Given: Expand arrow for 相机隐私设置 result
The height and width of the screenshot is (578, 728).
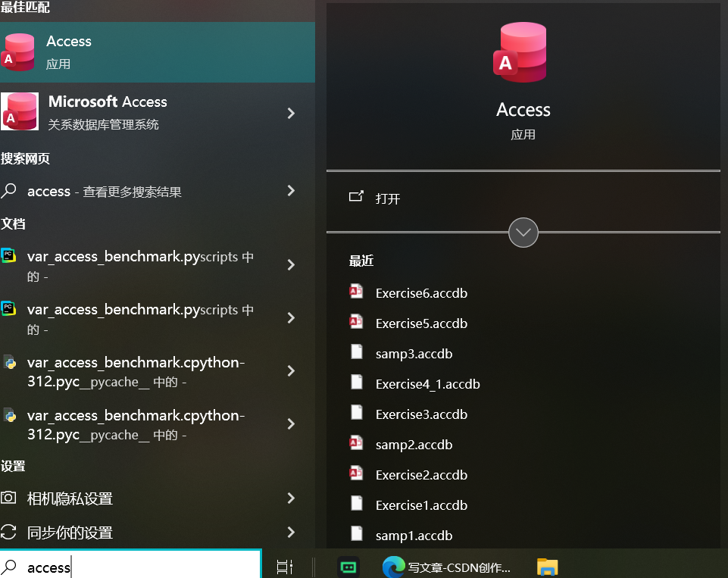Looking at the screenshot, I should [291, 498].
